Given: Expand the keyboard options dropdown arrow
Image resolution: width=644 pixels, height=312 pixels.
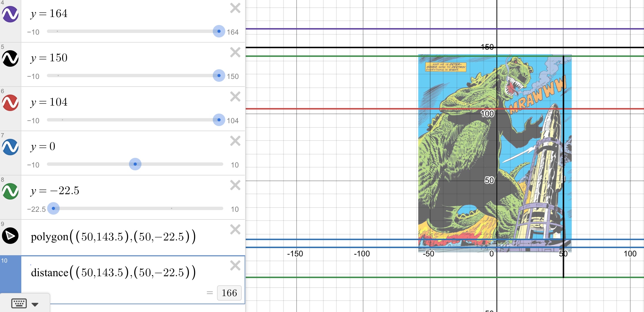Looking at the screenshot, I should [x=35, y=305].
